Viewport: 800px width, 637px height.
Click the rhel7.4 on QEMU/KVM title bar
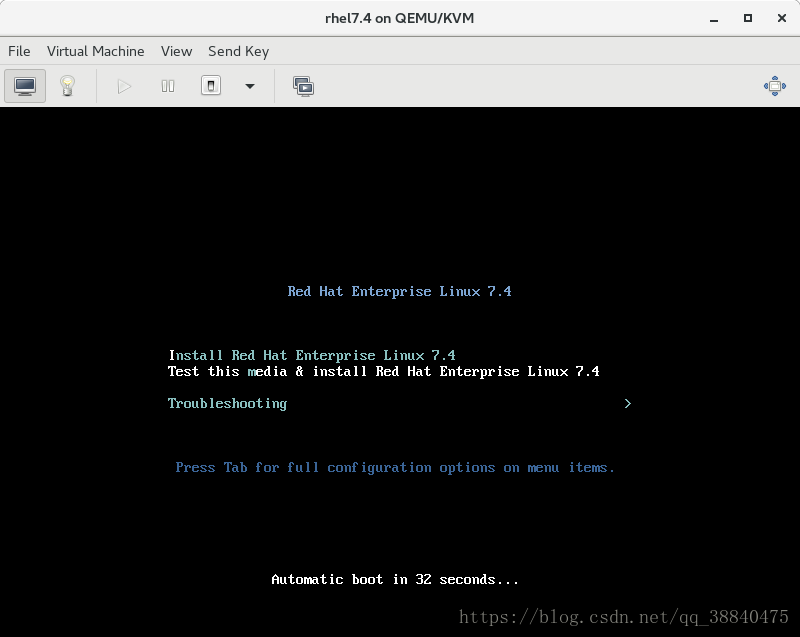click(x=399, y=18)
